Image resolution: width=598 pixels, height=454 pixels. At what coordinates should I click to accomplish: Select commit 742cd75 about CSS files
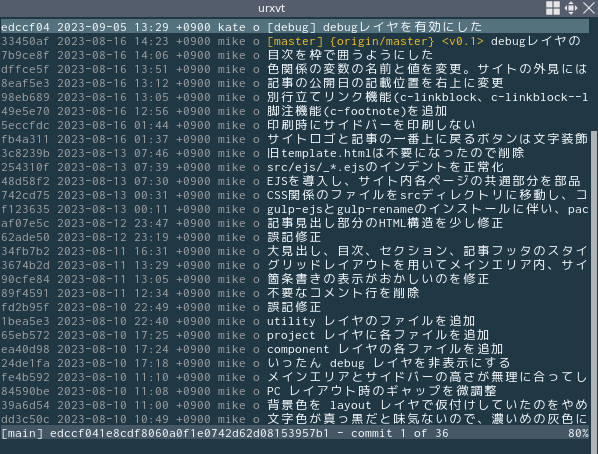pyautogui.click(x=295, y=195)
